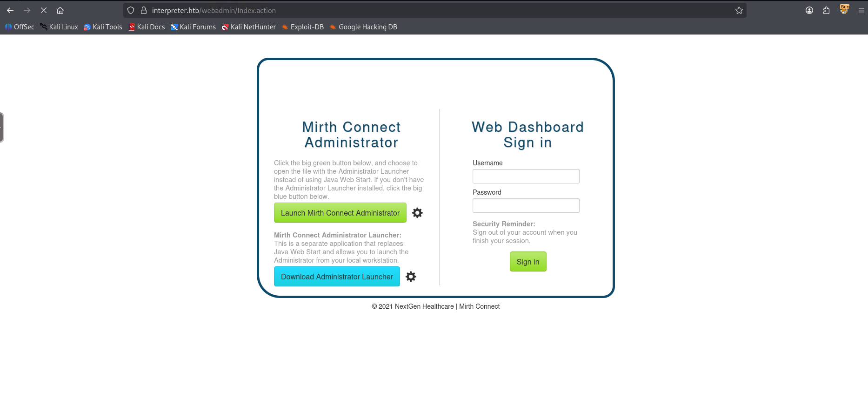Click Download Administrator Launcher button

pyautogui.click(x=337, y=277)
